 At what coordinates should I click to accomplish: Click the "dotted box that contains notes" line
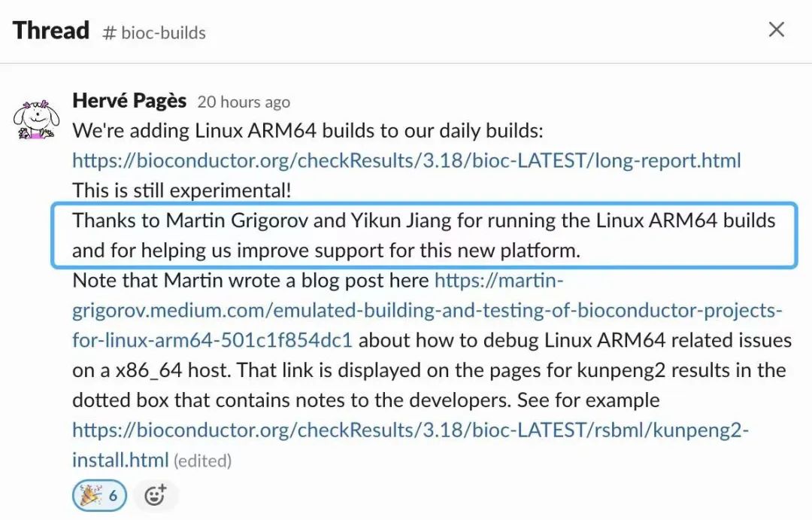[365, 400]
